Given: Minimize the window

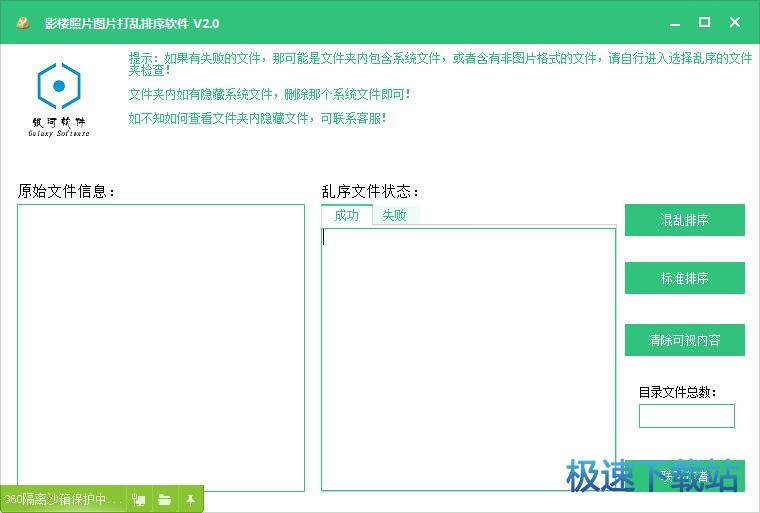Looking at the screenshot, I should point(671,22).
